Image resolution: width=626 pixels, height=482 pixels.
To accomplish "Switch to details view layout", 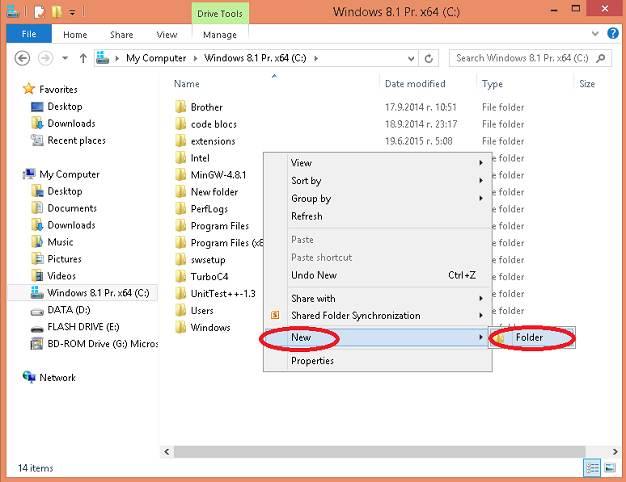I will [593, 467].
